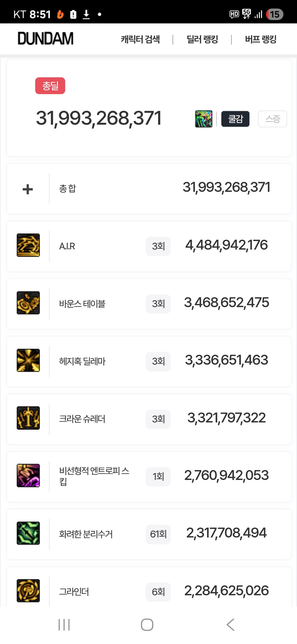Tap the A.I.R skill icon
This screenshot has width=297, height=644.
(x=28, y=245)
